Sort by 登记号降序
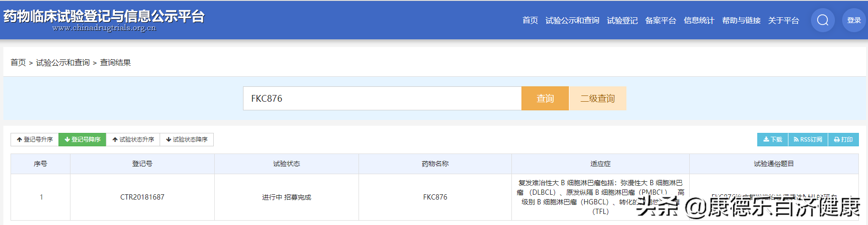 (x=82, y=140)
